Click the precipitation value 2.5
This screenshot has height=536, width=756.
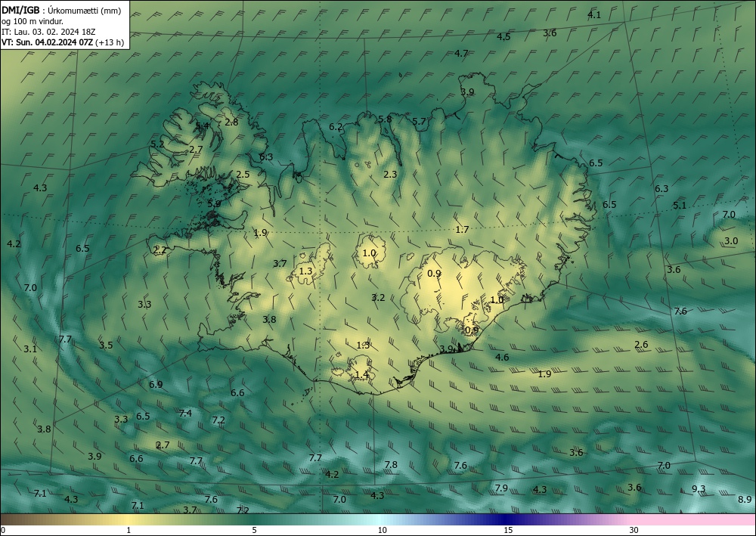[243, 175]
